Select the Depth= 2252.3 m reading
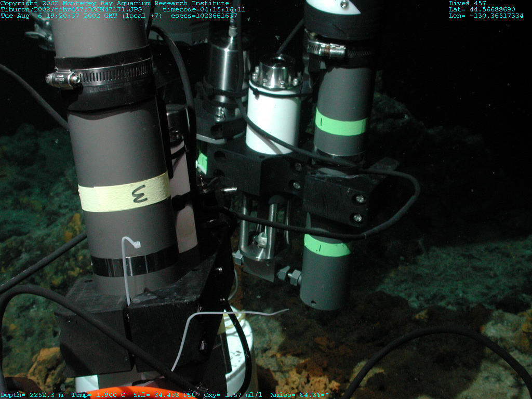Viewport: 532px width, 399px height. [x=32, y=395]
